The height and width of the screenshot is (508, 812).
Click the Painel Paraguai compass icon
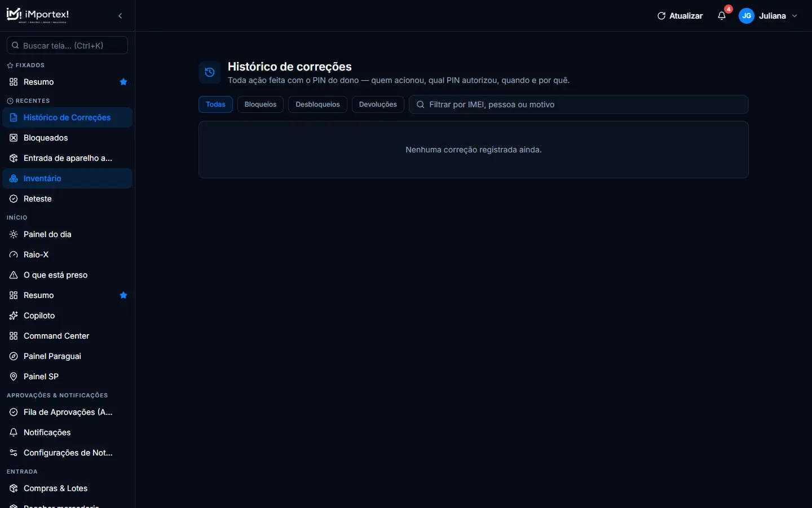click(x=14, y=356)
